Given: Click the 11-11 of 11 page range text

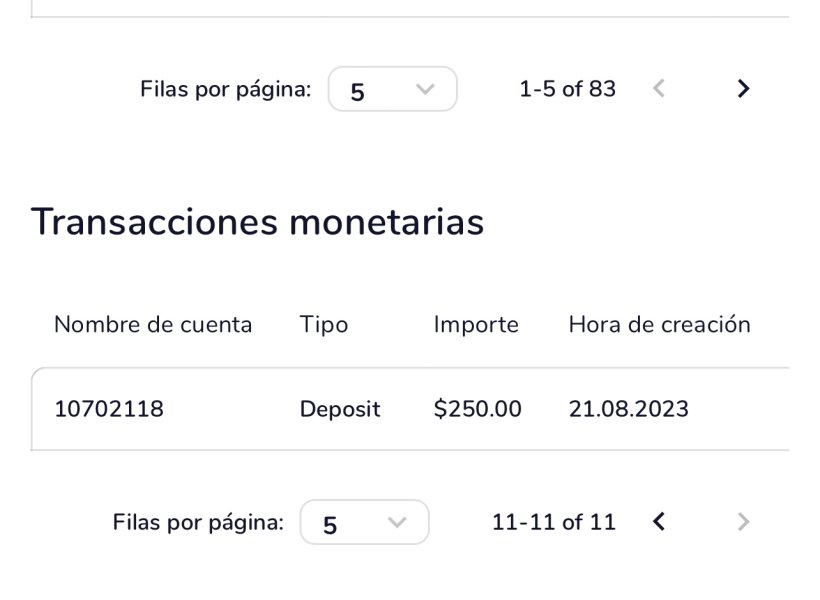Looking at the screenshot, I should click(x=553, y=522).
